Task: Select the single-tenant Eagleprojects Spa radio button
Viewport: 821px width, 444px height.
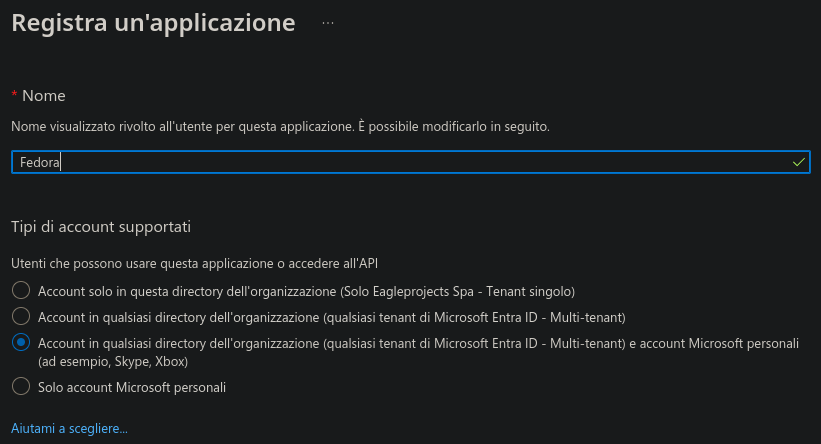Action: pyautogui.click(x=21, y=291)
